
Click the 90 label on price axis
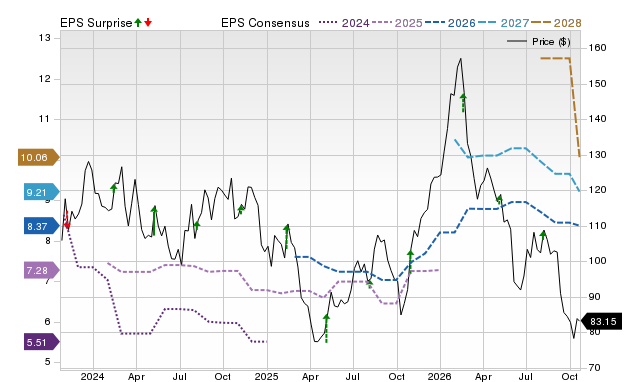coord(595,297)
